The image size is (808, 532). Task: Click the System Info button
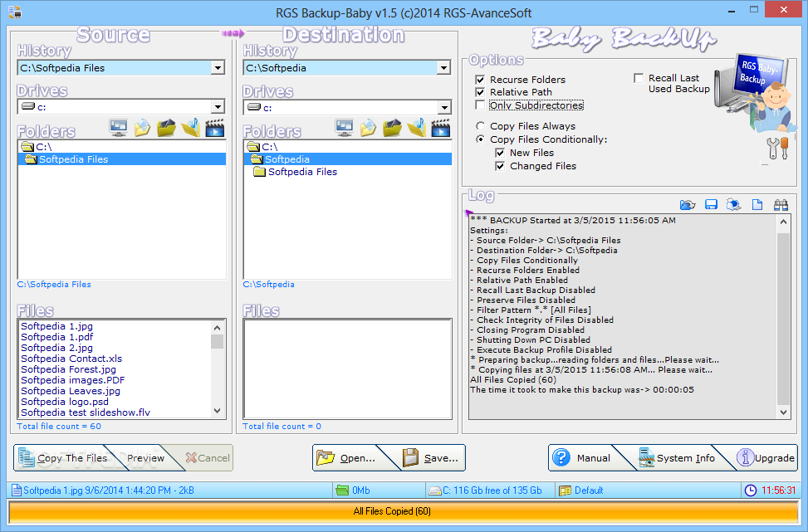pyautogui.click(x=676, y=458)
